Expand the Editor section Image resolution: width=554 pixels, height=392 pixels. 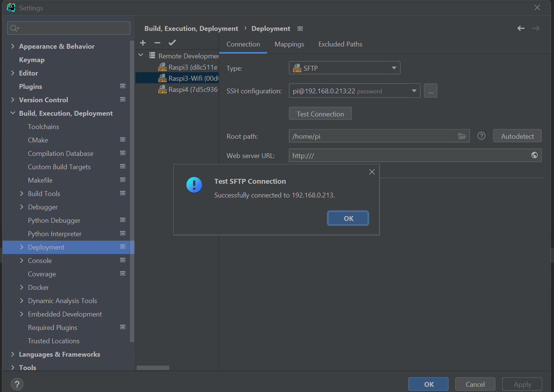(x=13, y=73)
